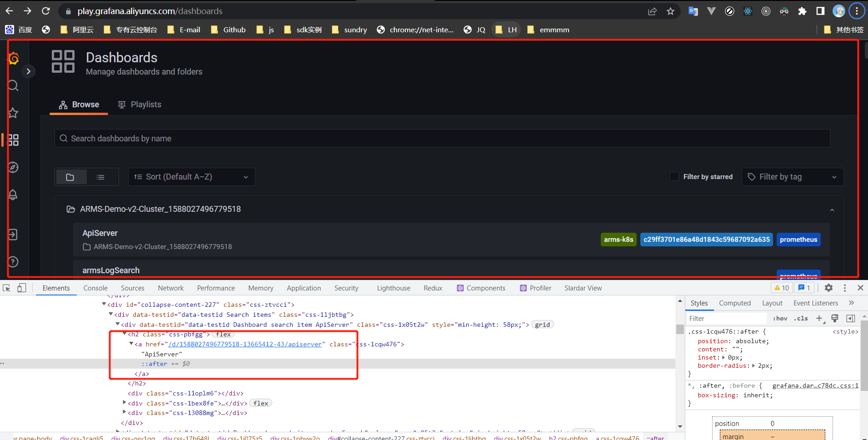The height and width of the screenshot is (440, 868).
Task: Open DevTools settings gear icon
Action: pos(828,288)
